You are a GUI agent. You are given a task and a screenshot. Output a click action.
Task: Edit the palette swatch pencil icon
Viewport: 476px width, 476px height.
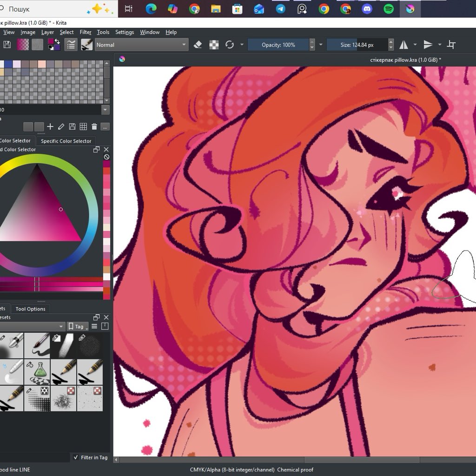tap(61, 126)
